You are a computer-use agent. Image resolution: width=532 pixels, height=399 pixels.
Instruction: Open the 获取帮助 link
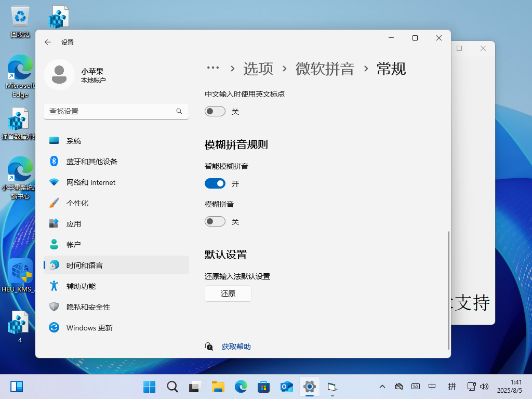(x=236, y=347)
